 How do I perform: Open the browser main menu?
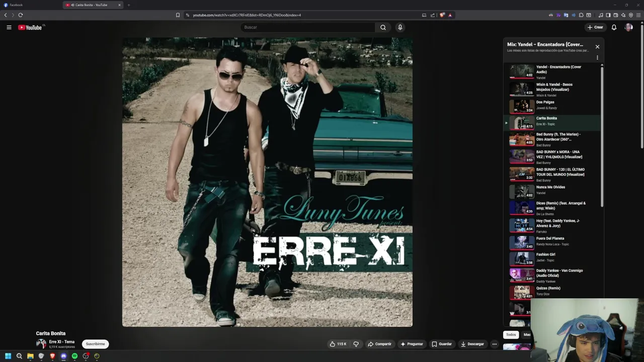(638, 15)
